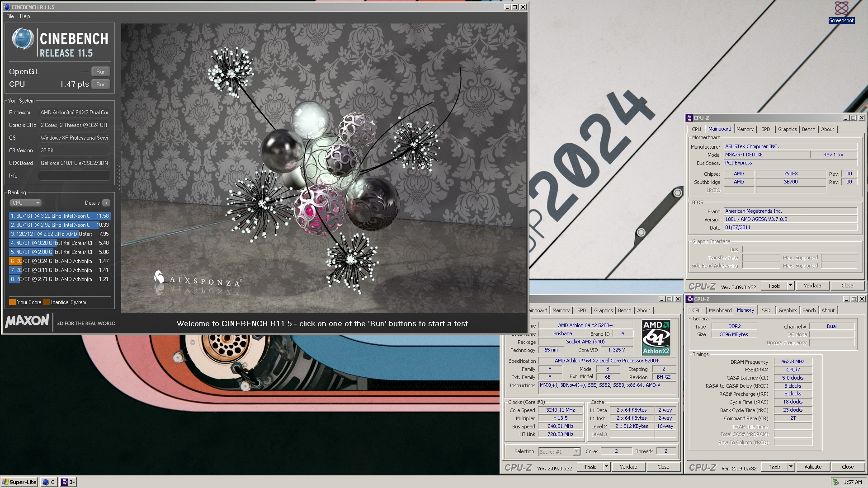The height and width of the screenshot is (488, 868).
Task: Switch to Mainboard tab in Memory CPU-Z window
Action: [x=720, y=310]
